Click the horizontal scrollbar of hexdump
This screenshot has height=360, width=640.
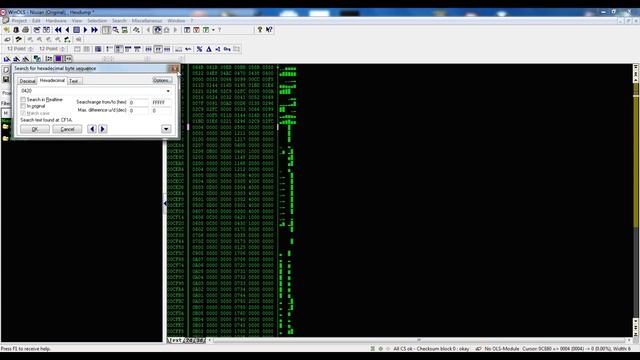pyautogui.click(x=418, y=340)
